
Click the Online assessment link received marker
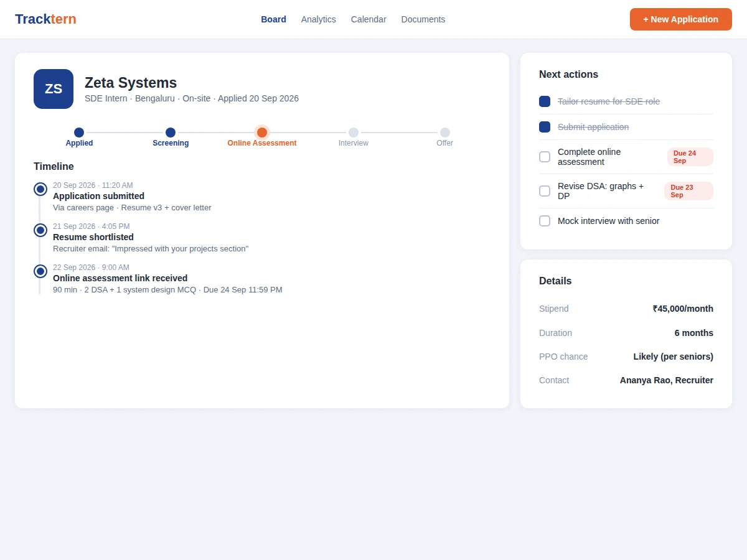(x=40, y=271)
